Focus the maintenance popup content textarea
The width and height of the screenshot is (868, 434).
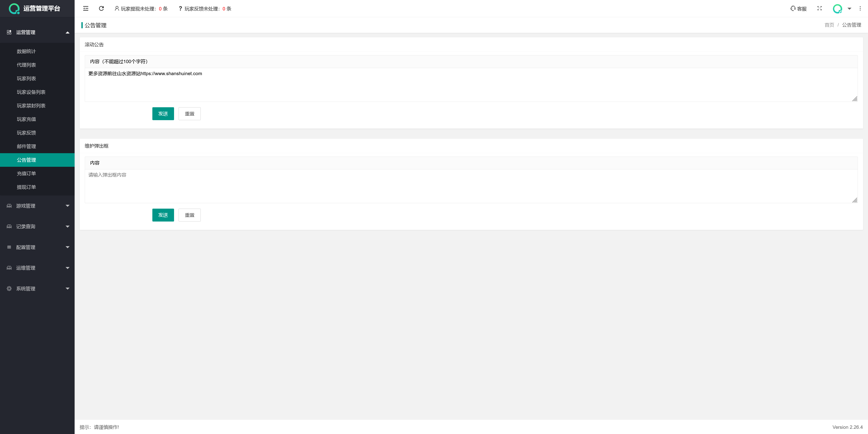coord(471,186)
